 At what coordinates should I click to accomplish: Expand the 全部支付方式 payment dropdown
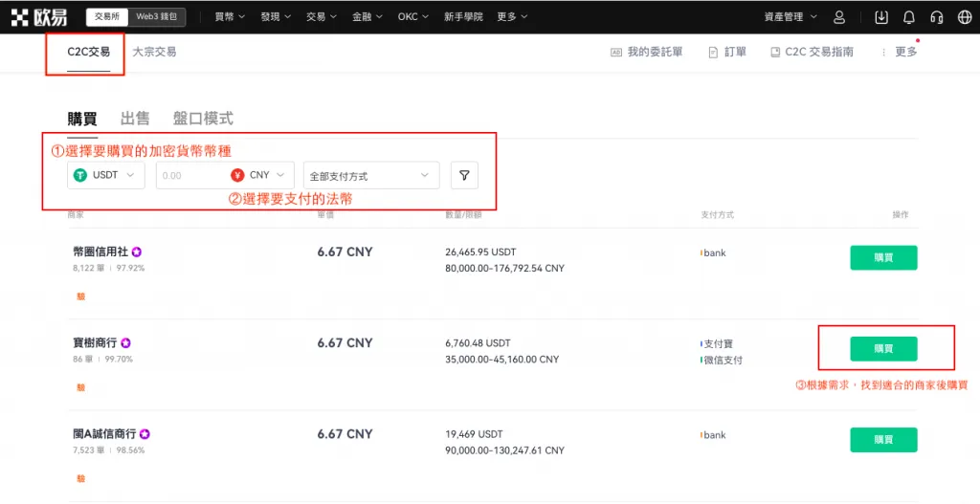click(x=370, y=176)
